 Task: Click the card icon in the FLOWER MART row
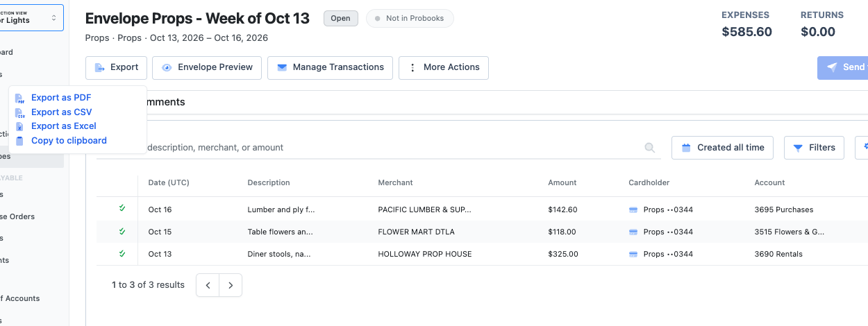tap(633, 232)
